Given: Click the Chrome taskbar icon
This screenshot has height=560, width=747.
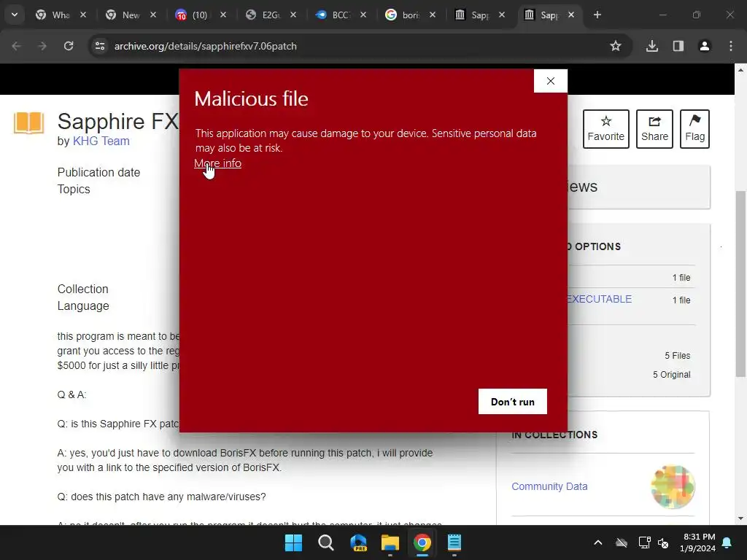Looking at the screenshot, I should click(422, 542).
